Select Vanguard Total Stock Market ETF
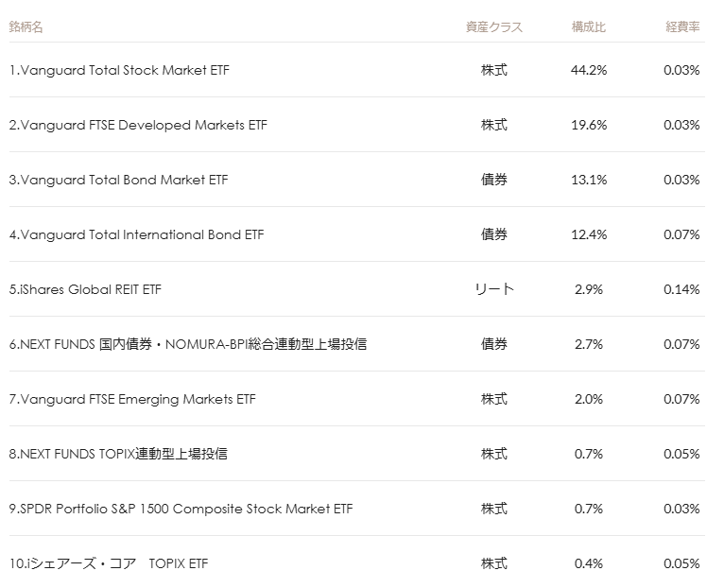 [x=119, y=70]
